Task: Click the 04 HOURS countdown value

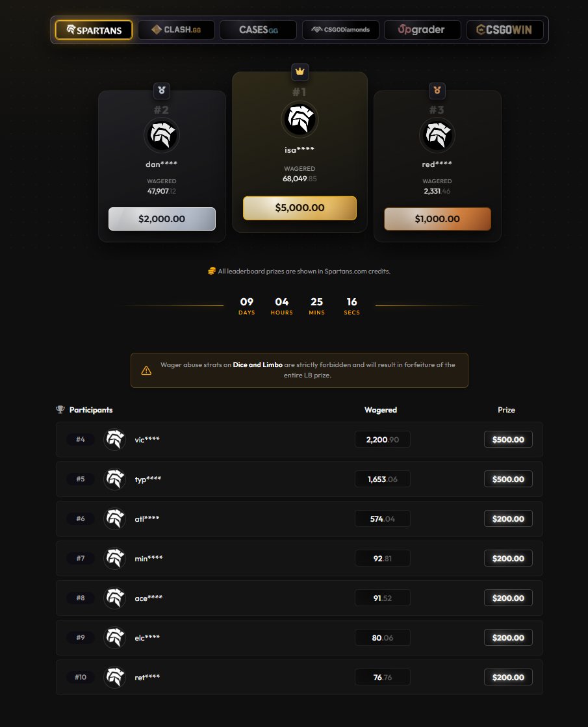Action: point(282,306)
